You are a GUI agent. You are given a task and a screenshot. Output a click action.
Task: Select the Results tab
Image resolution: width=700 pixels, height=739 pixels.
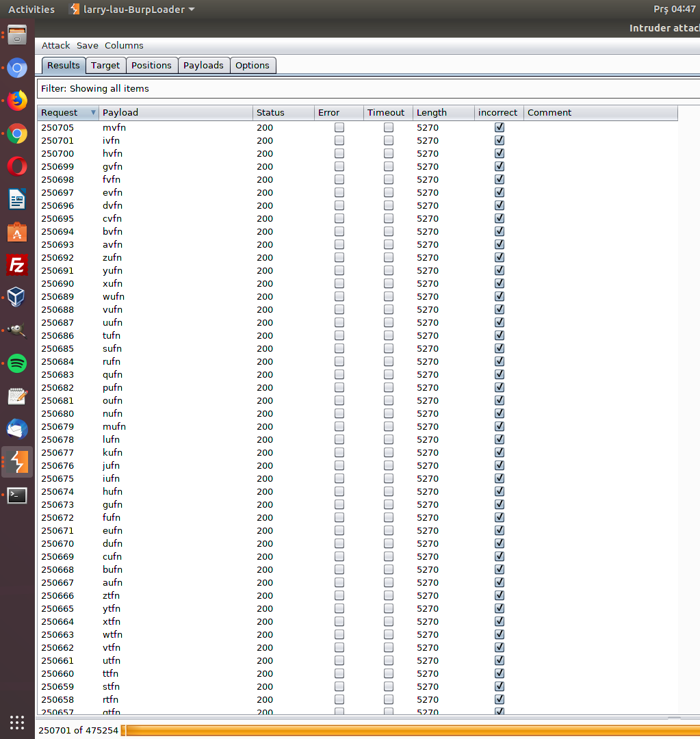point(63,66)
